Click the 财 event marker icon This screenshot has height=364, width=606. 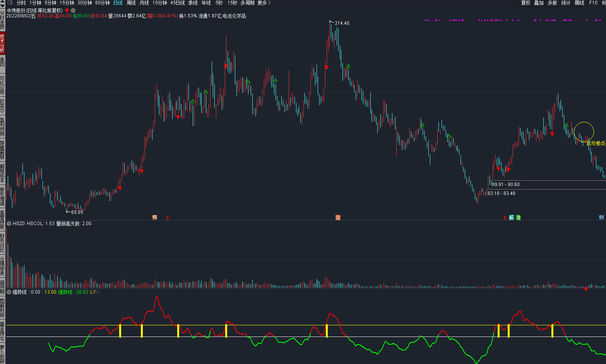click(x=601, y=217)
